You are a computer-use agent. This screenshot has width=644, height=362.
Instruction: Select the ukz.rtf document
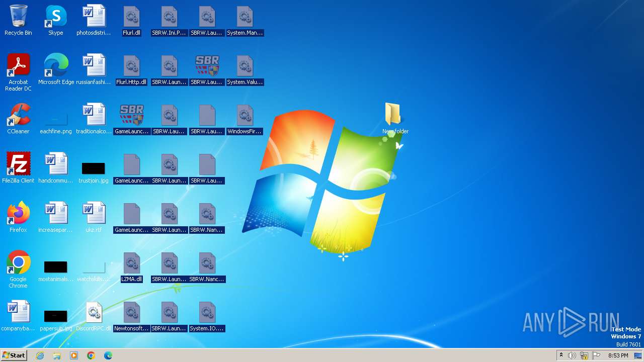pyautogui.click(x=94, y=217)
